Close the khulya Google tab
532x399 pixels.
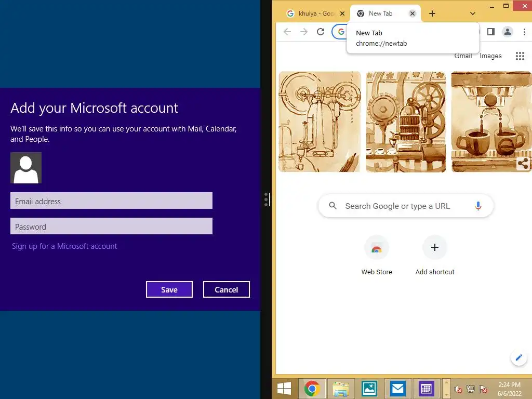pyautogui.click(x=342, y=14)
